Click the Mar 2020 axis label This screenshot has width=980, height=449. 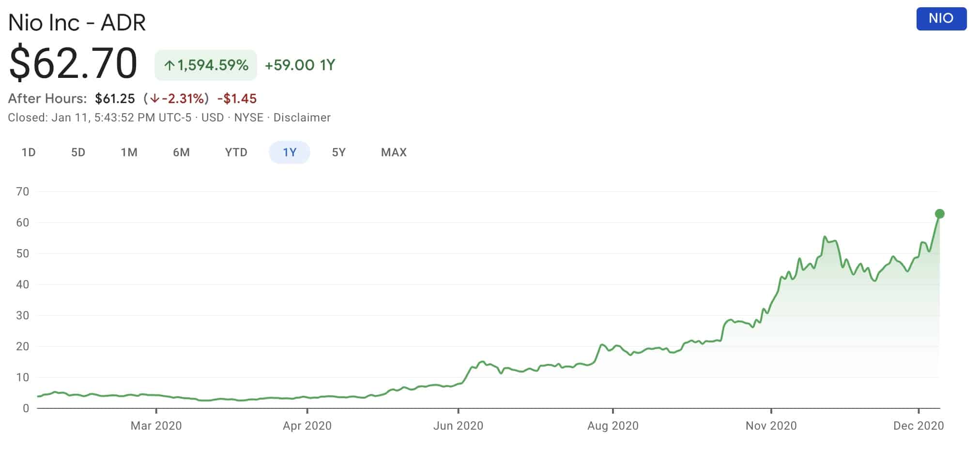click(156, 425)
